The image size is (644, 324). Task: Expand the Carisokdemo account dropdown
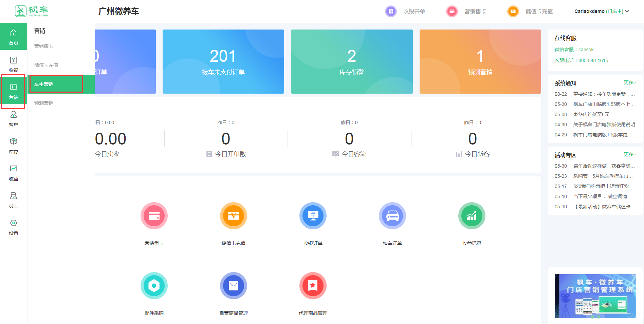tap(601, 11)
